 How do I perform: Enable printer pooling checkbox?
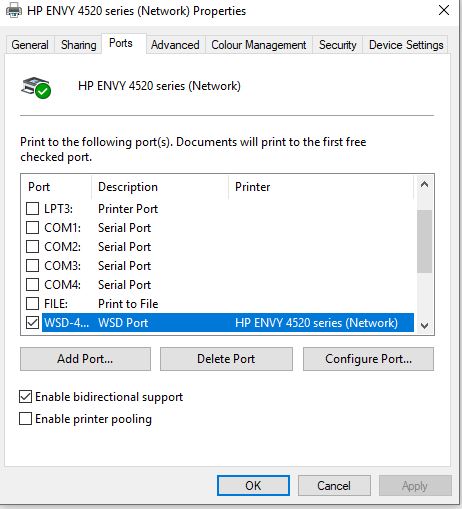click(x=25, y=419)
